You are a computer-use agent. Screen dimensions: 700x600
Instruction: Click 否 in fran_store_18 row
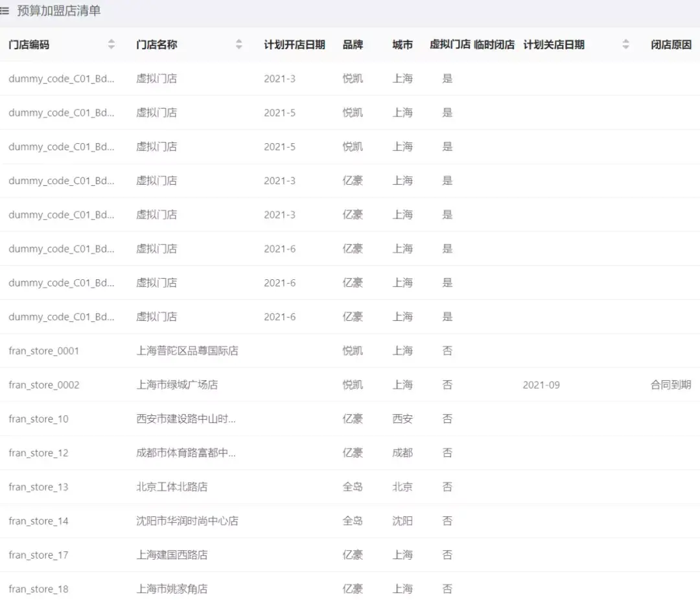pyautogui.click(x=447, y=589)
